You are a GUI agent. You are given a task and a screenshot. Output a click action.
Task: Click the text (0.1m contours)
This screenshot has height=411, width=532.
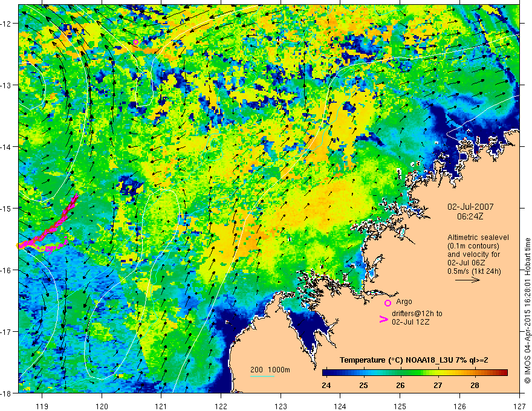pyautogui.click(x=473, y=246)
